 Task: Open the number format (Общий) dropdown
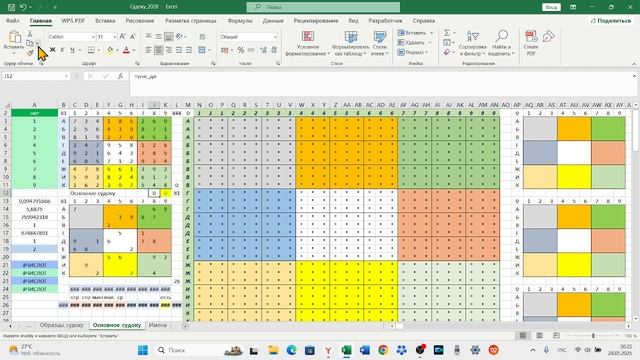[x=276, y=37]
